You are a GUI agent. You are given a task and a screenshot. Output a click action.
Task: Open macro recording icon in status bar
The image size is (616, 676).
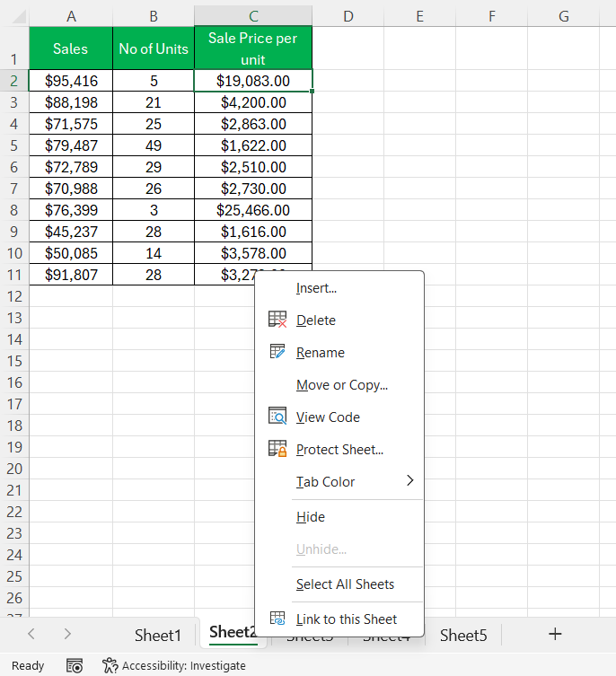pos(75,665)
